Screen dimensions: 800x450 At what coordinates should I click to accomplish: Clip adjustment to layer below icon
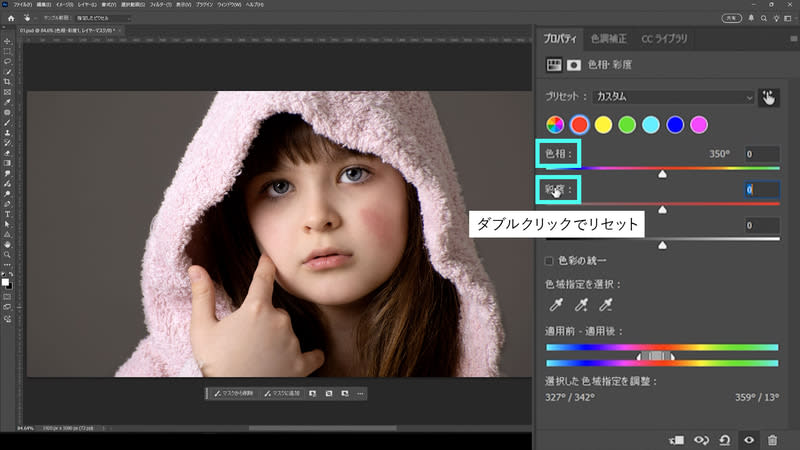(x=677, y=439)
